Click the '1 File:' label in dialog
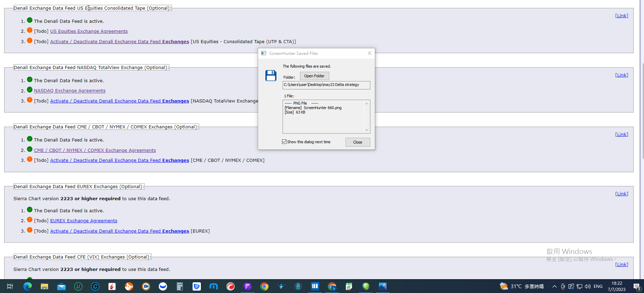Viewport: 644px width, 293px height. pos(289,96)
